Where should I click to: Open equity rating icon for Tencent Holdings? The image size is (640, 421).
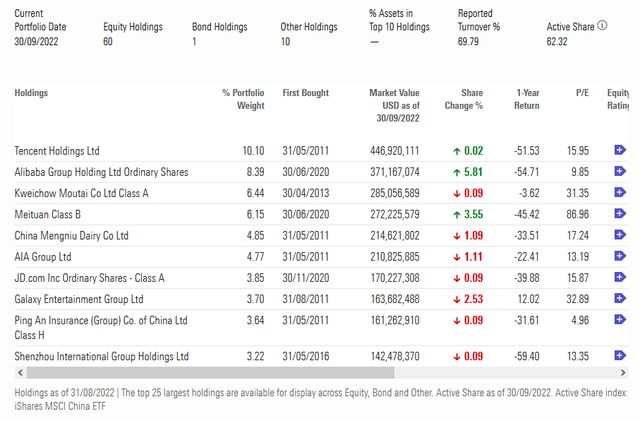[x=620, y=150]
